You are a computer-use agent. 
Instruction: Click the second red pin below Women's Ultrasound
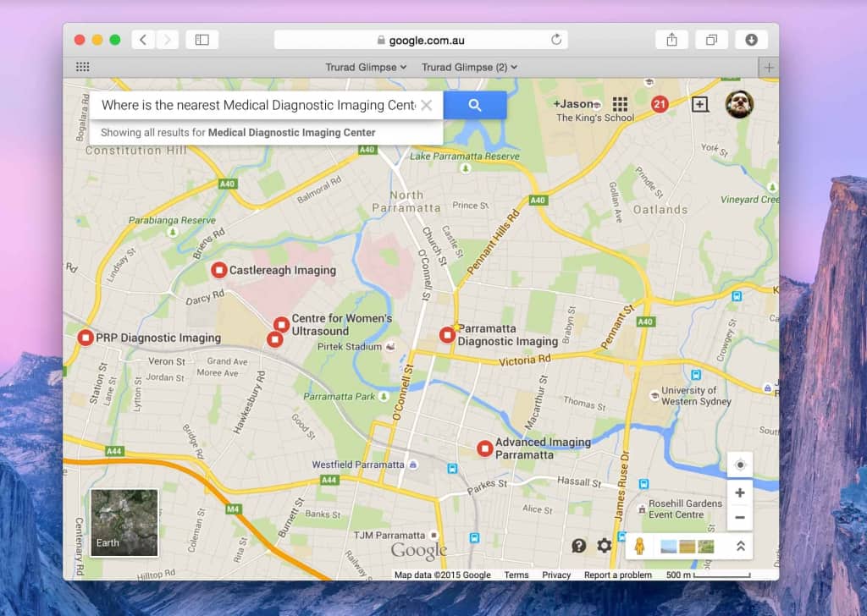point(275,339)
